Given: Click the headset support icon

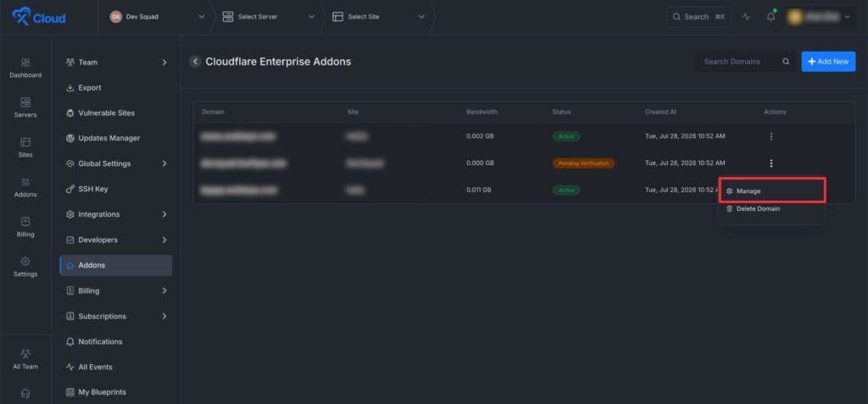Looking at the screenshot, I should click(x=25, y=394).
